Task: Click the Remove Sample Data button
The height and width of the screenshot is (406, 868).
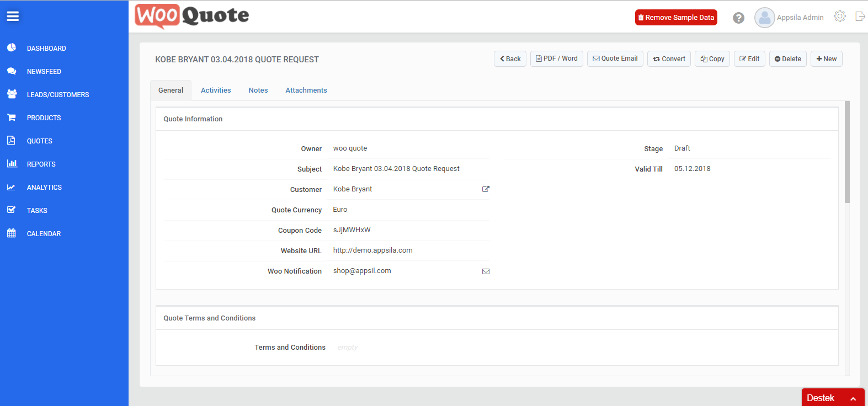Action: tap(676, 18)
